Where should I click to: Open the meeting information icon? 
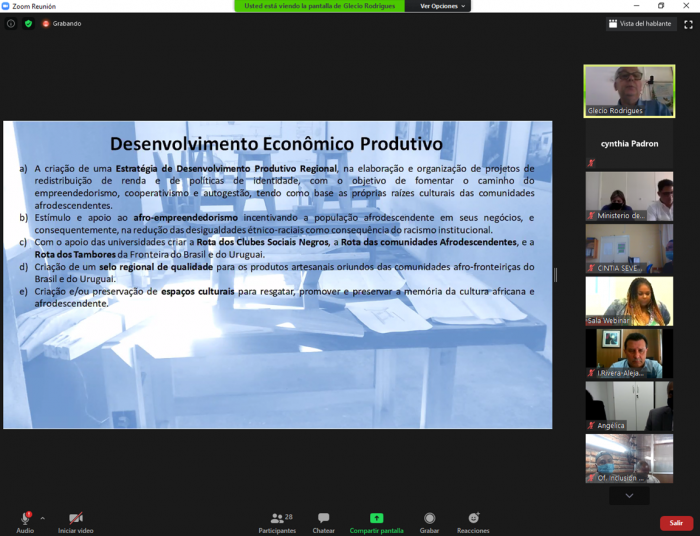coord(11,23)
